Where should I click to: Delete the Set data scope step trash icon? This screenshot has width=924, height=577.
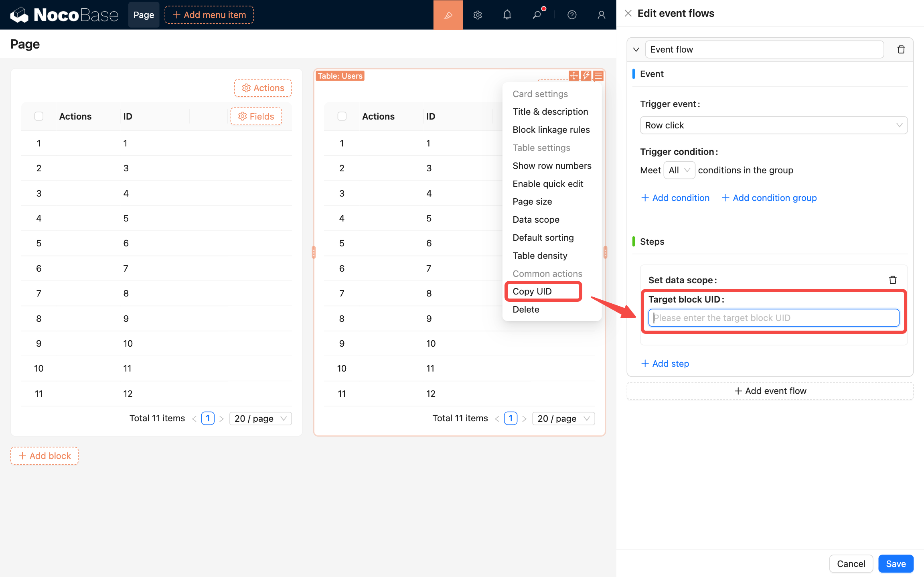[x=893, y=280]
